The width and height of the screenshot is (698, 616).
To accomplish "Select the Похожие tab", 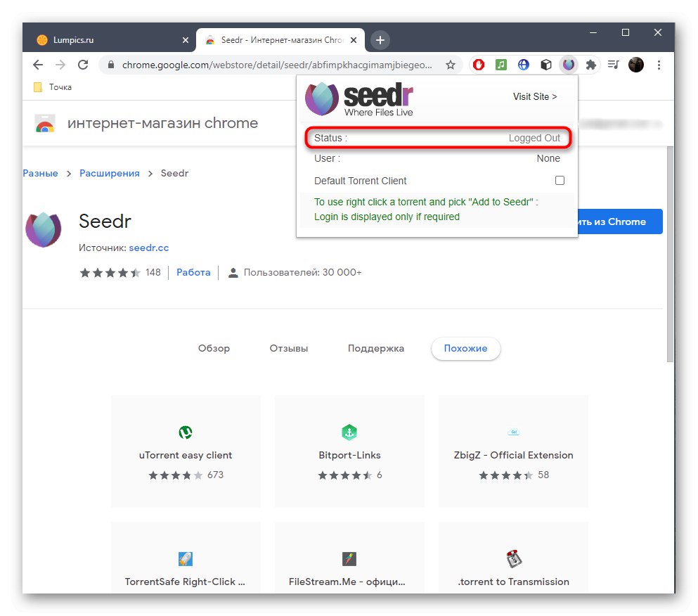I will point(465,348).
